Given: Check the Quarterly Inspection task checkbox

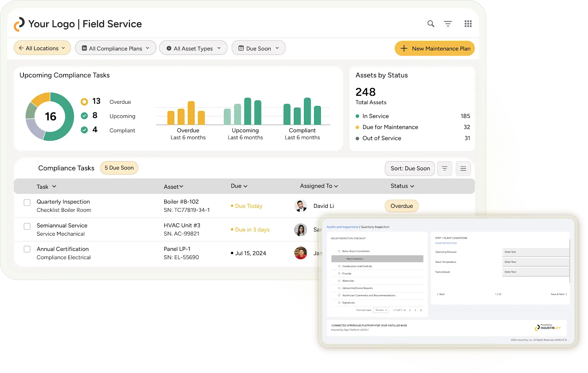Looking at the screenshot, I should 27,202.
